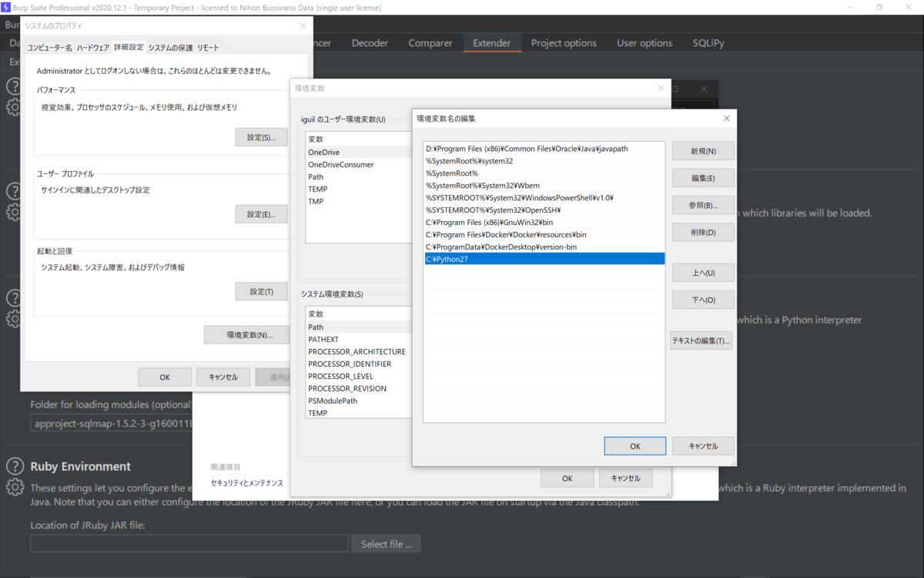Select PSModulePath system variable
Viewport: 924px width, 578px height.
359,402
